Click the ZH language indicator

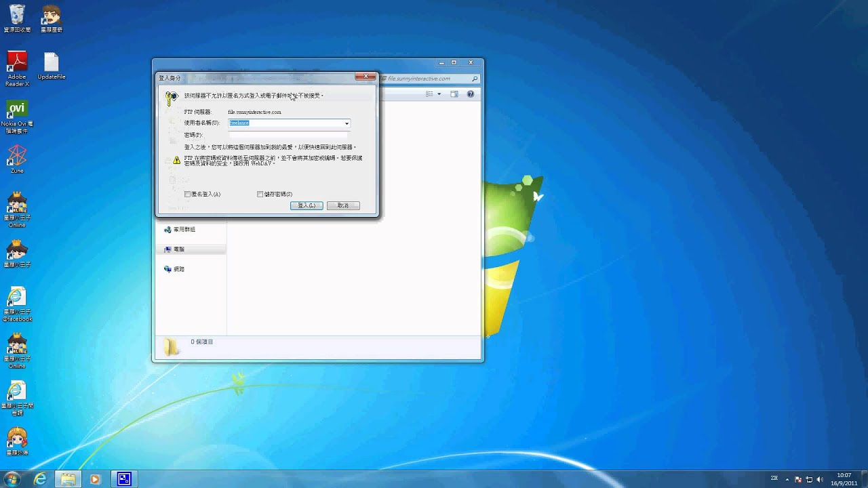coord(774,479)
